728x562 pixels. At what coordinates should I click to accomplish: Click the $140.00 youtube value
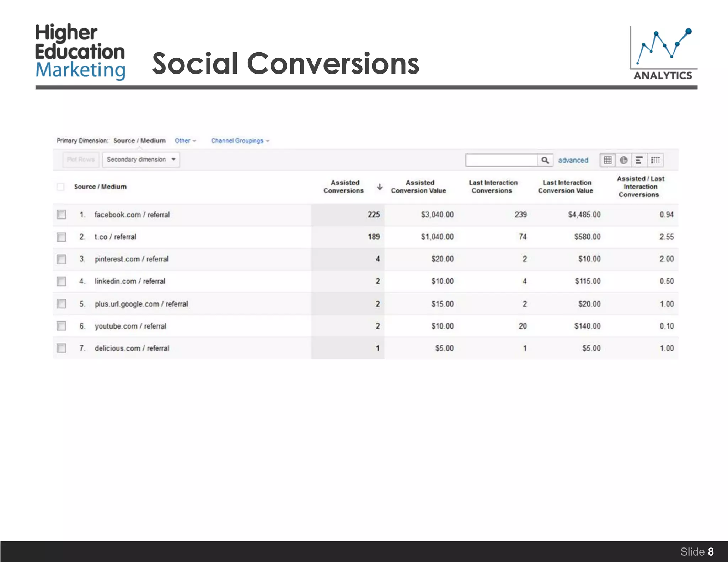[588, 326]
